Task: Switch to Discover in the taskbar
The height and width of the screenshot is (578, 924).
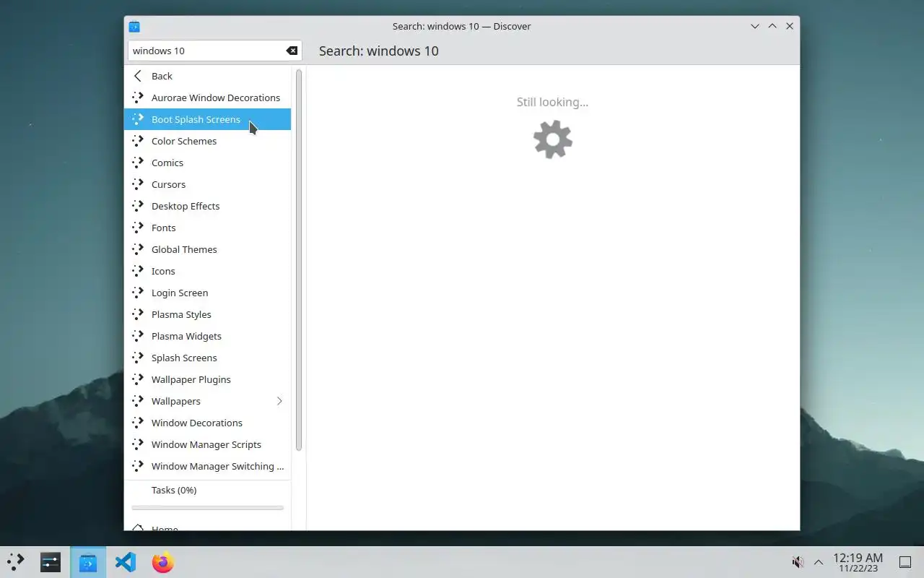Action: [88, 562]
